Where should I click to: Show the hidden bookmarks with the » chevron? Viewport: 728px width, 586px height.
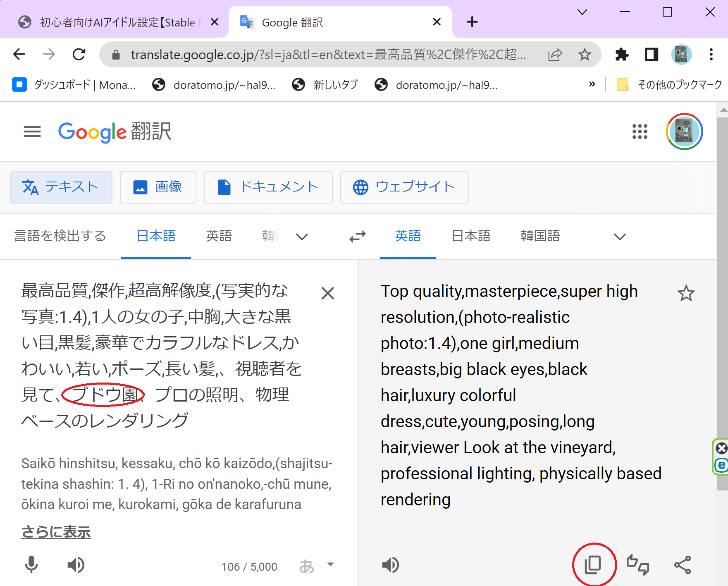[x=592, y=84]
